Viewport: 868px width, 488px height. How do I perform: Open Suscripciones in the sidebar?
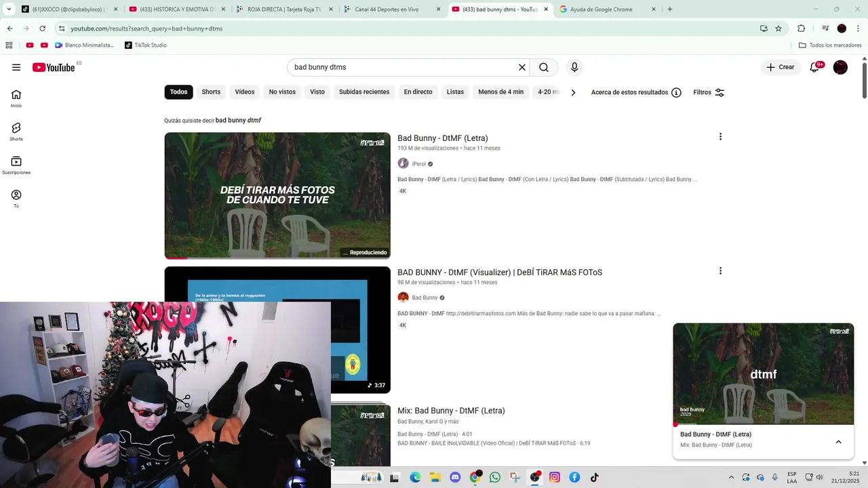pos(16,165)
